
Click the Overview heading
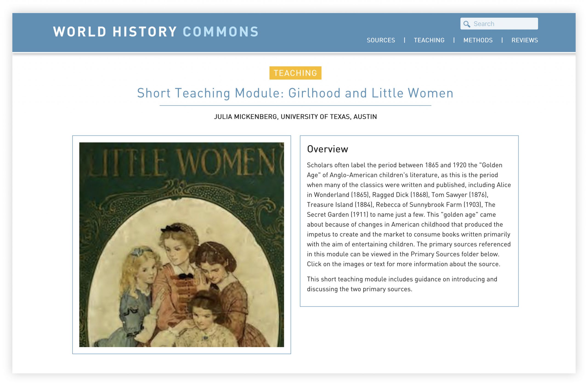coord(327,149)
